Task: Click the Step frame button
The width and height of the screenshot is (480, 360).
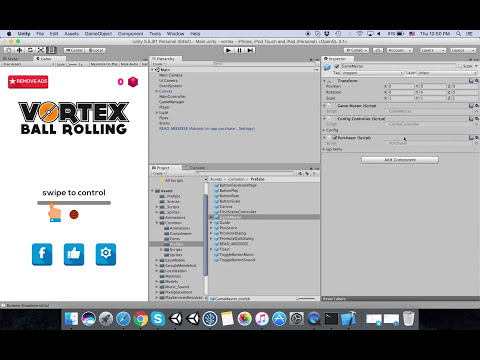Action: (250, 50)
